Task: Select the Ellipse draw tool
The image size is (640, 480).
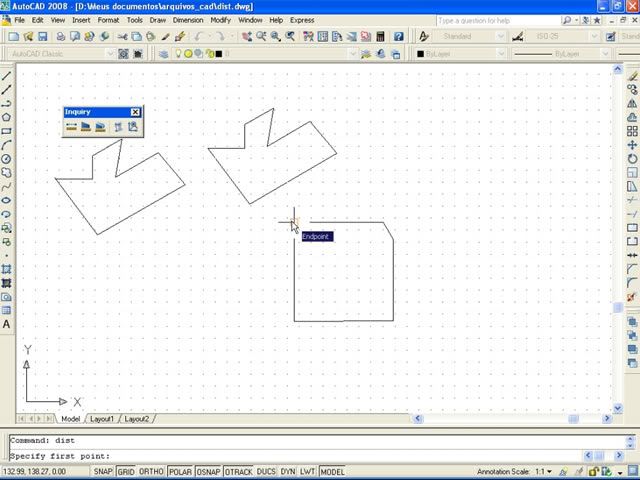Action: [6, 200]
